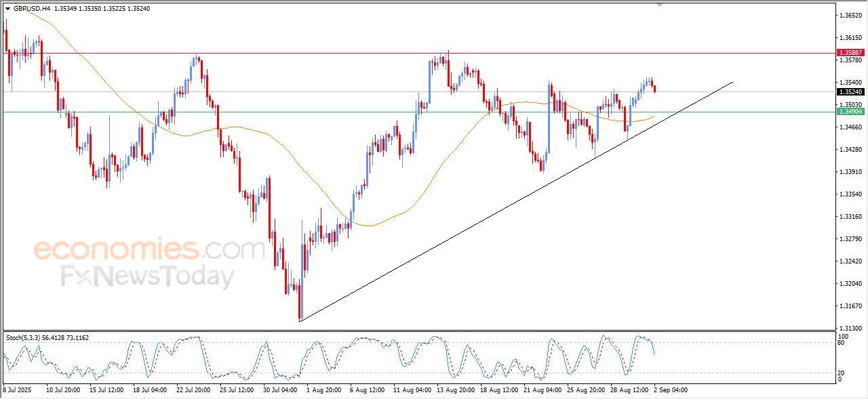Click the 28 Aug 12:00 time label
The image size is (868, 399).
click(x=628, y=390)
